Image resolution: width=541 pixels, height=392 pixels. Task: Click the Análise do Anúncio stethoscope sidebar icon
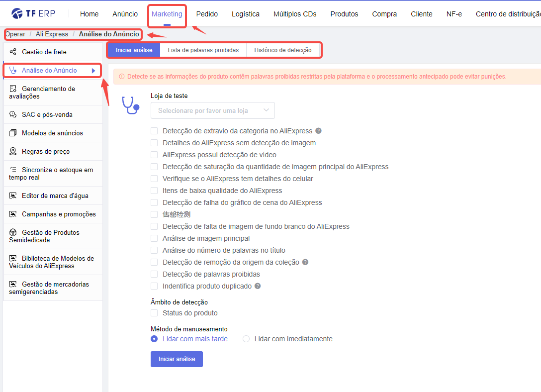click(13, 71)
